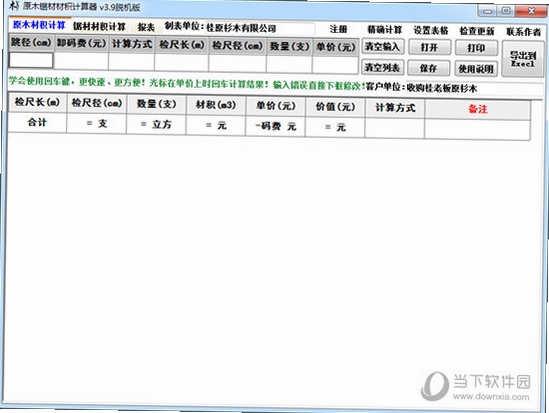Click the 制表单位 company name field
Image resolution: width=549 pixels, height=413 pixels.
coord(259,28)
